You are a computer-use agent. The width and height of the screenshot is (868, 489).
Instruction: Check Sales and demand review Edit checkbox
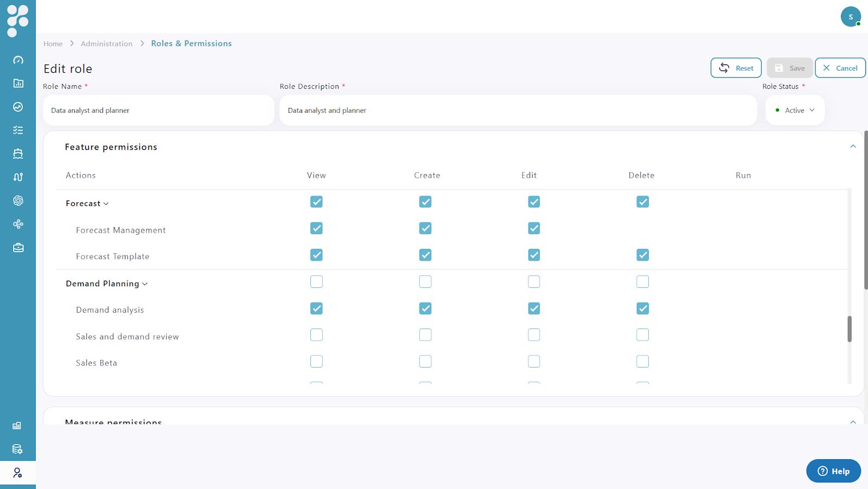pyautogui.click(x=534, y=335)
